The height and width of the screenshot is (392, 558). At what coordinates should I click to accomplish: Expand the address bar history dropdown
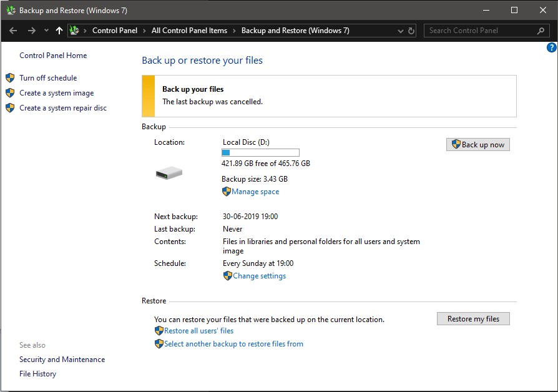coord(401,30)
